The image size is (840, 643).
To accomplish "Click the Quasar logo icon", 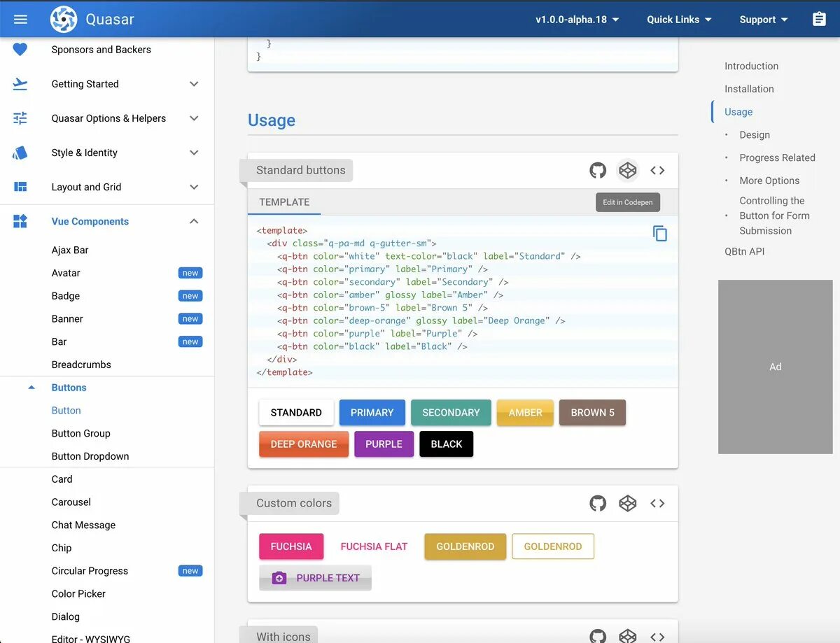I will (64, 19).
